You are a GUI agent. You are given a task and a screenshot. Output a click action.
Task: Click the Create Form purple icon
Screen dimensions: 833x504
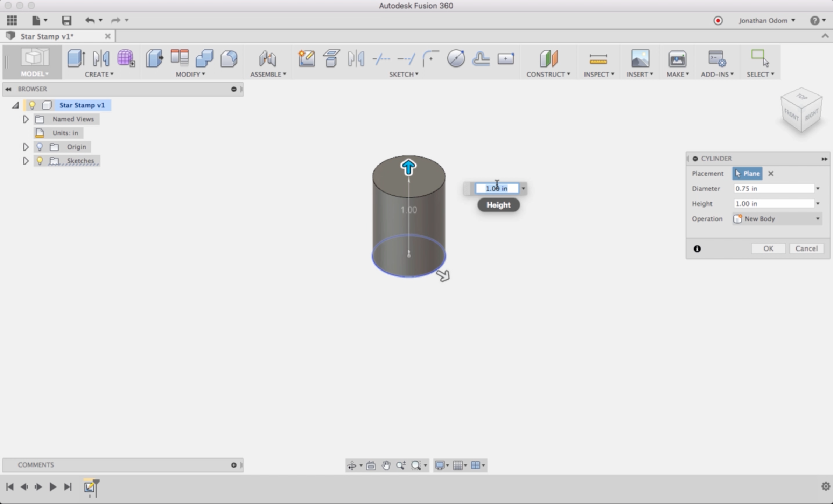click(x=126, y=58)
